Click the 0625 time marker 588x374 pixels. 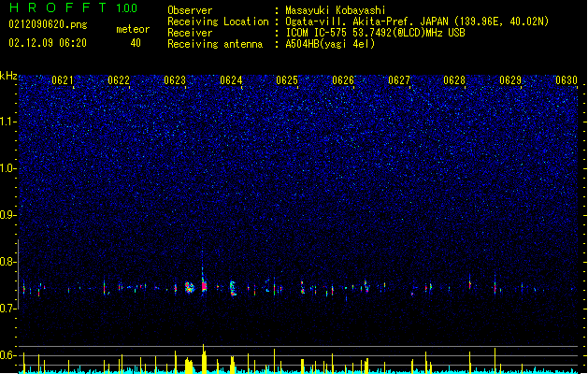(287, 80)
